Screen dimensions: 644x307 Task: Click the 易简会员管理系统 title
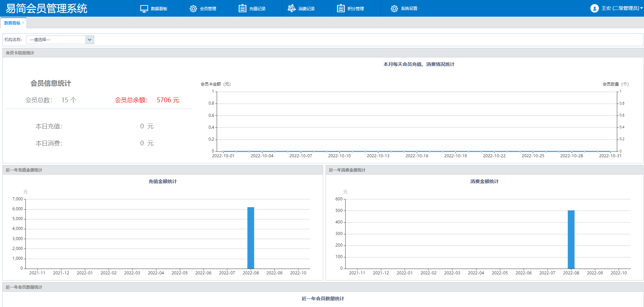click(x=46, y=8)
